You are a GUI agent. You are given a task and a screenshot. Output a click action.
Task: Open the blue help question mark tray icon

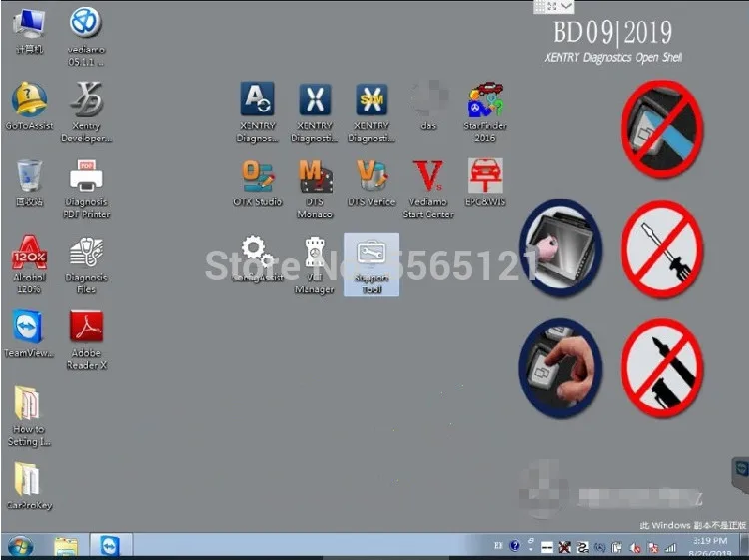(x=515, y=546)
